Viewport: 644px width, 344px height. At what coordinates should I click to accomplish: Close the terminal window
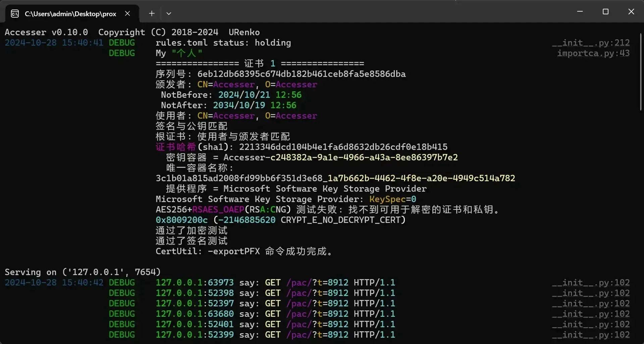click(631, 12)
